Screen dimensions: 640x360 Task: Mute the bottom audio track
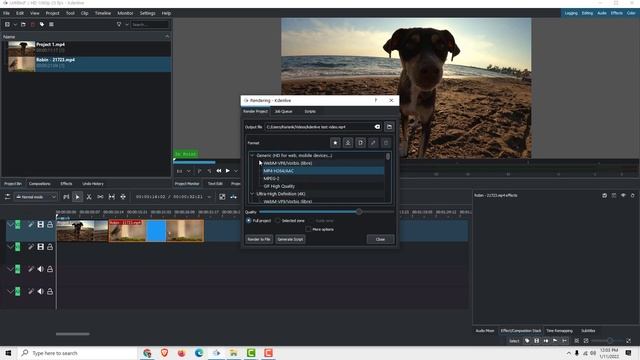tap(40, 291)
